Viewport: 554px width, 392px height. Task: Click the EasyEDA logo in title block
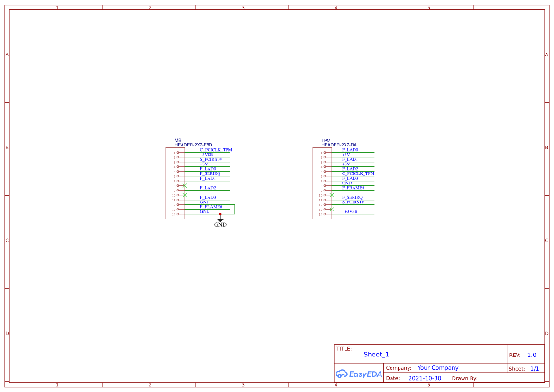358,374
